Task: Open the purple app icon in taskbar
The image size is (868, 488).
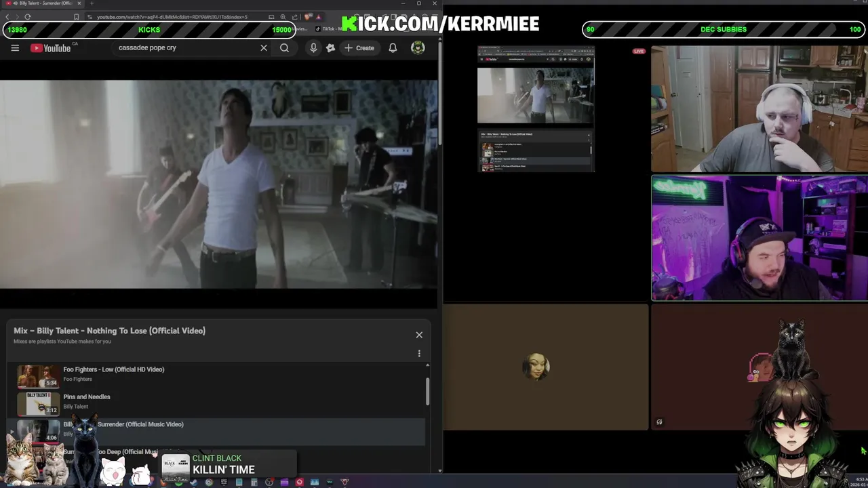Action: point(284,483)
